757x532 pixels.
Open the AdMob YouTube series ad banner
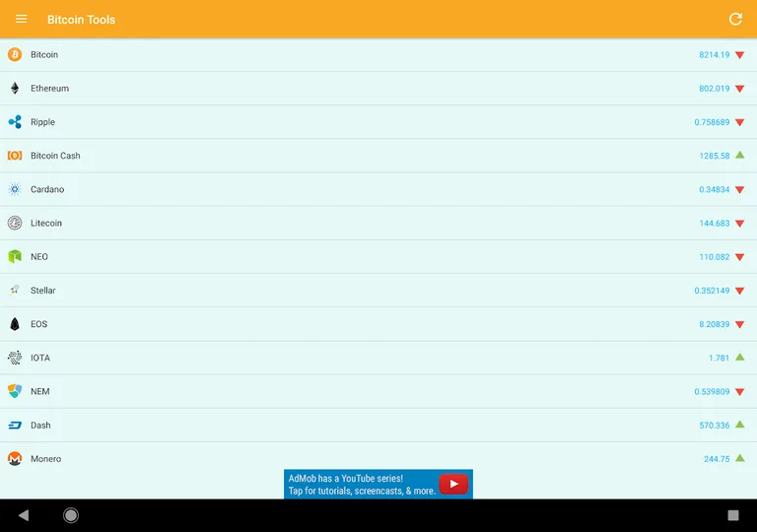(378, 484)
